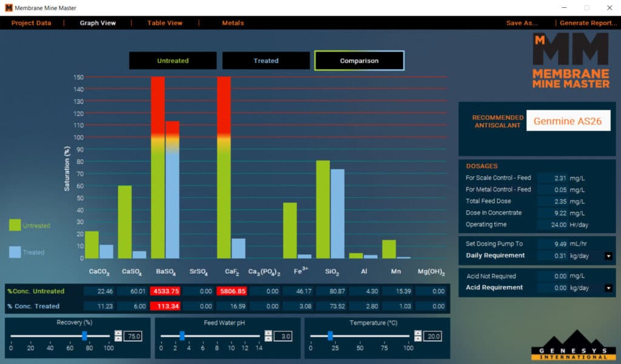Click the SiO2 treated value 73.52
This screenshot has width=621, height=364.
pos(331,306)
